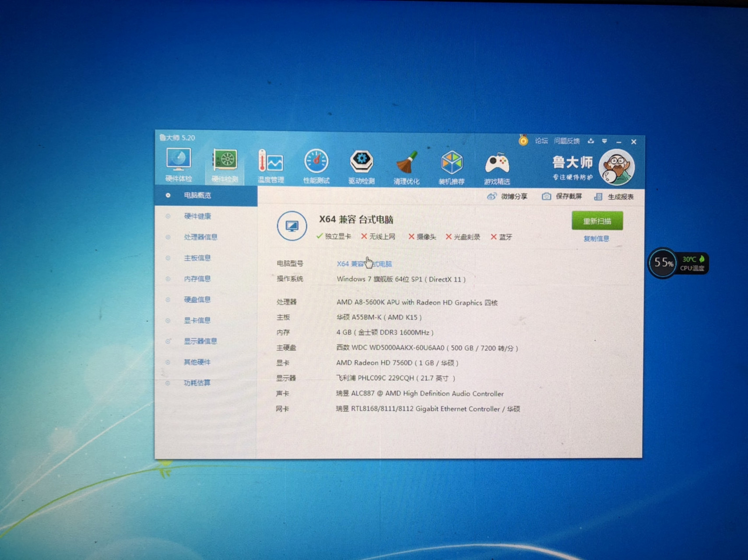Open 温度管理 temperature management
Viewport: 748px width, 560px height.
point(271,166)
